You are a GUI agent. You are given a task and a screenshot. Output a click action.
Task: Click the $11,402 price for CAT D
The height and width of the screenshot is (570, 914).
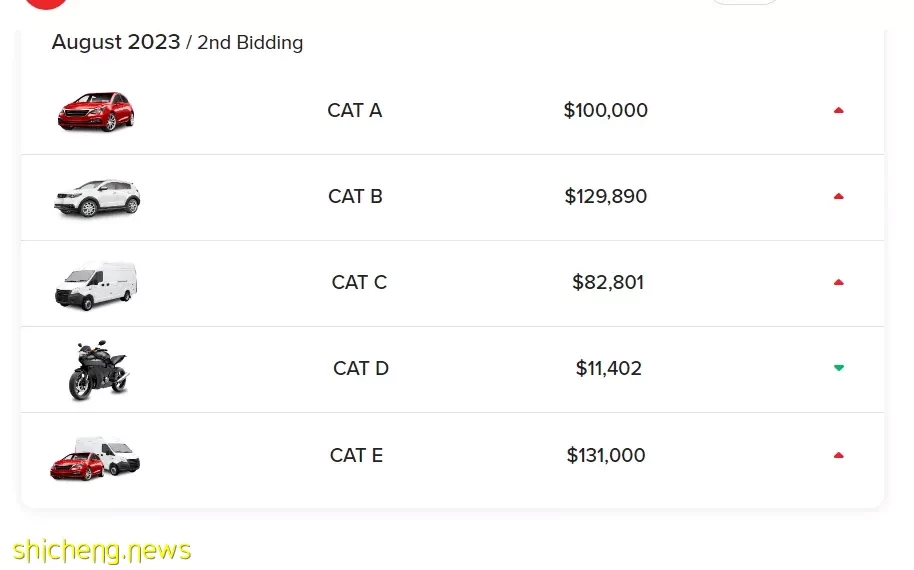609,368
